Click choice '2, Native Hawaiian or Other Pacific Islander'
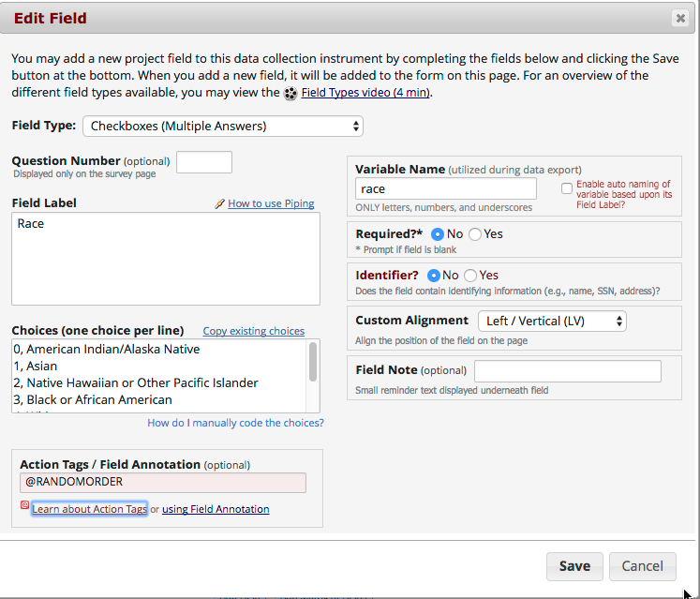This screenshot has height=599, width=700. pos(136,383)
